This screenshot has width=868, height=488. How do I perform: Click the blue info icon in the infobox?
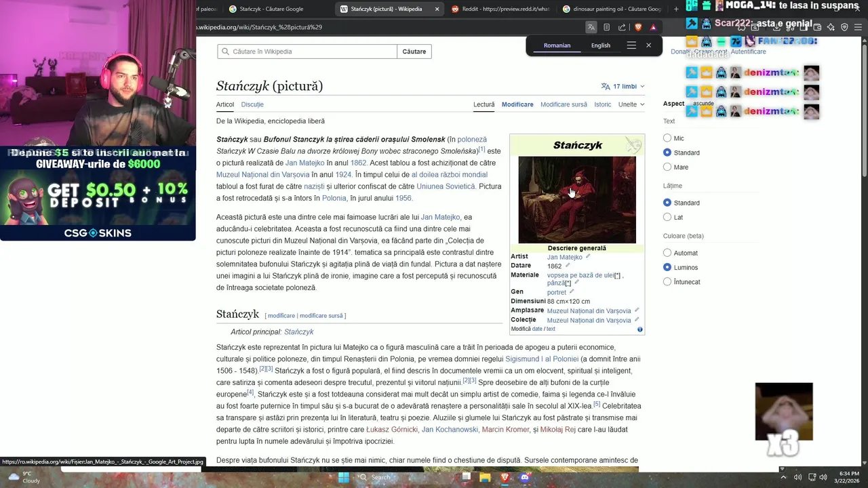tap(639, 329)
